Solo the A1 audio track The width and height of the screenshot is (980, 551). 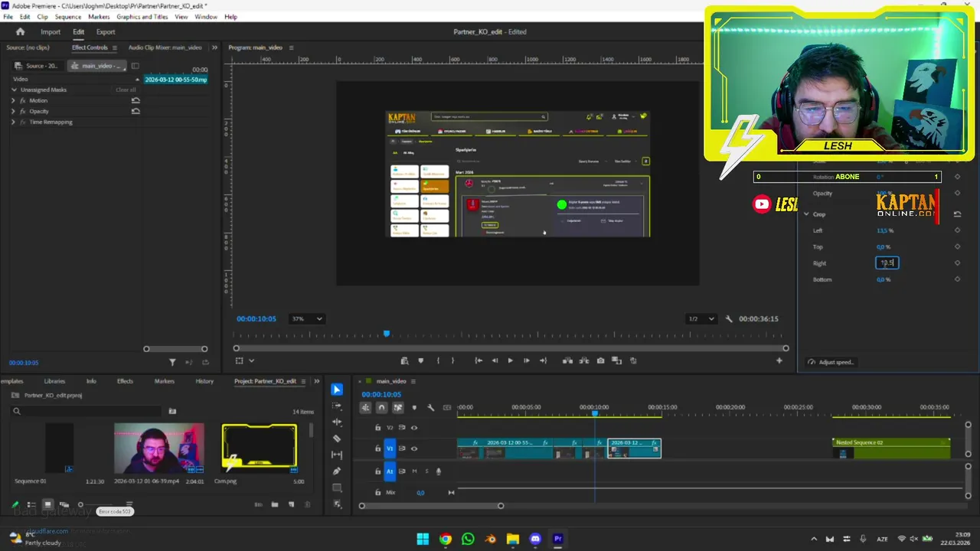426,471
